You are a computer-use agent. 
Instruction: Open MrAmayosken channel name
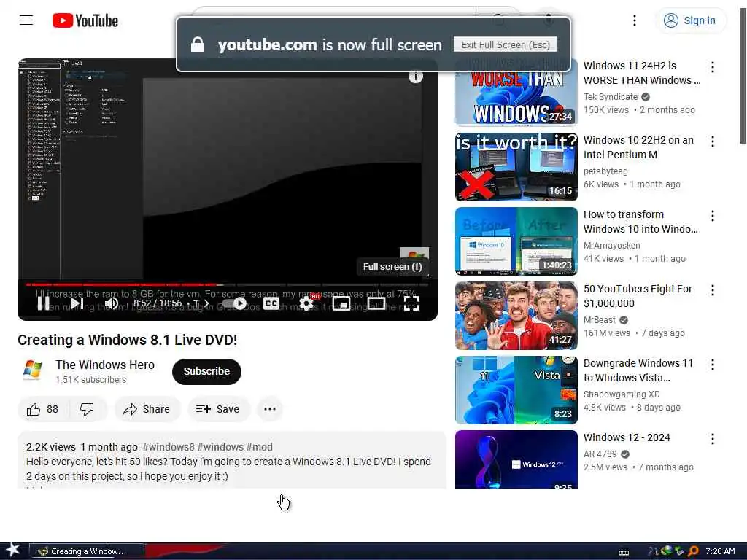pos(612,246)
